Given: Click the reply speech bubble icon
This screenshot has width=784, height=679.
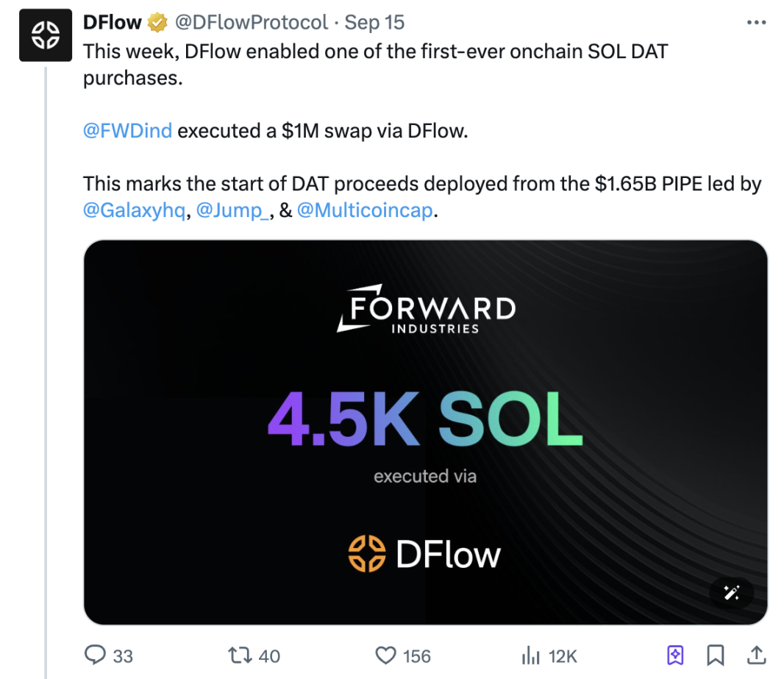Looking at the screenshot, I should [96, 655].
